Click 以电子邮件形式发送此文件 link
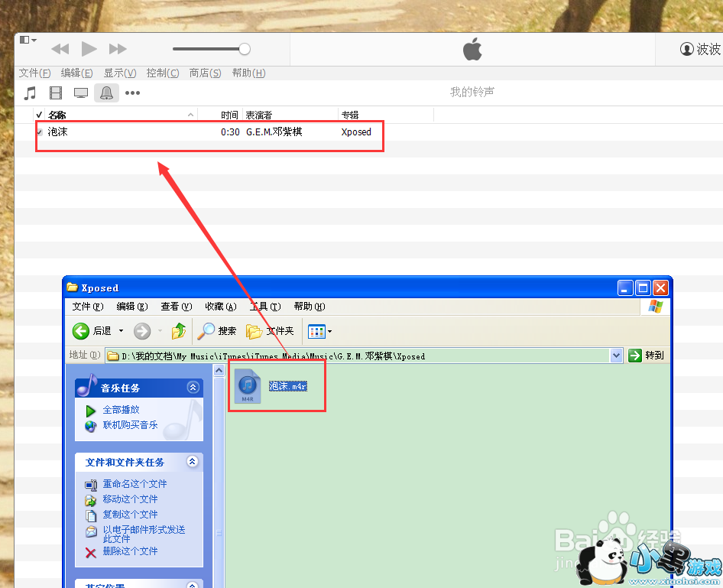This screenshot has width=723, height=588. tap(144, 534)
